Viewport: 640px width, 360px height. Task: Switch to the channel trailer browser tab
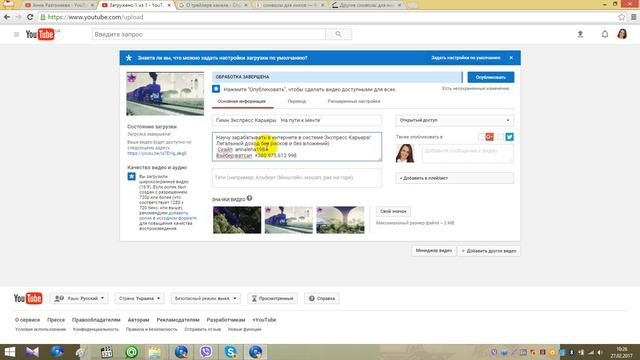pos(212,5)
